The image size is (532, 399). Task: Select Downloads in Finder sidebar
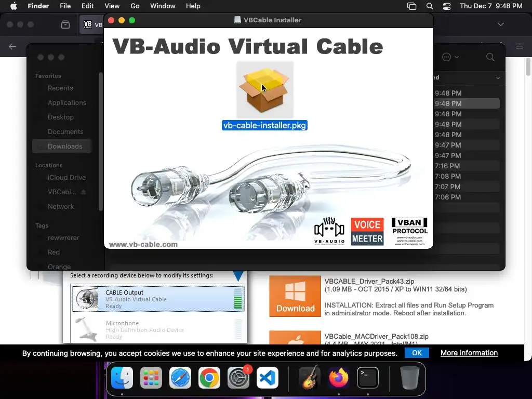[x=62, y=146]
